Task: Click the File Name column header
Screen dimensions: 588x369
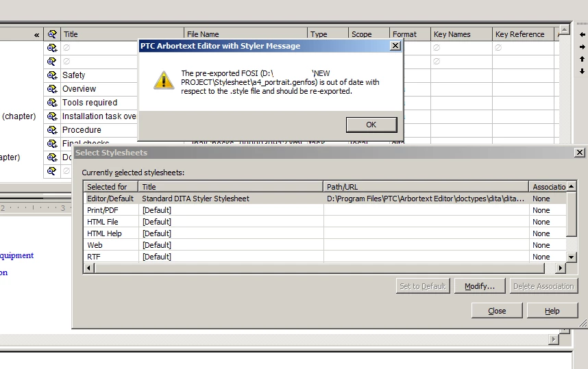Action: pos(245,34)
